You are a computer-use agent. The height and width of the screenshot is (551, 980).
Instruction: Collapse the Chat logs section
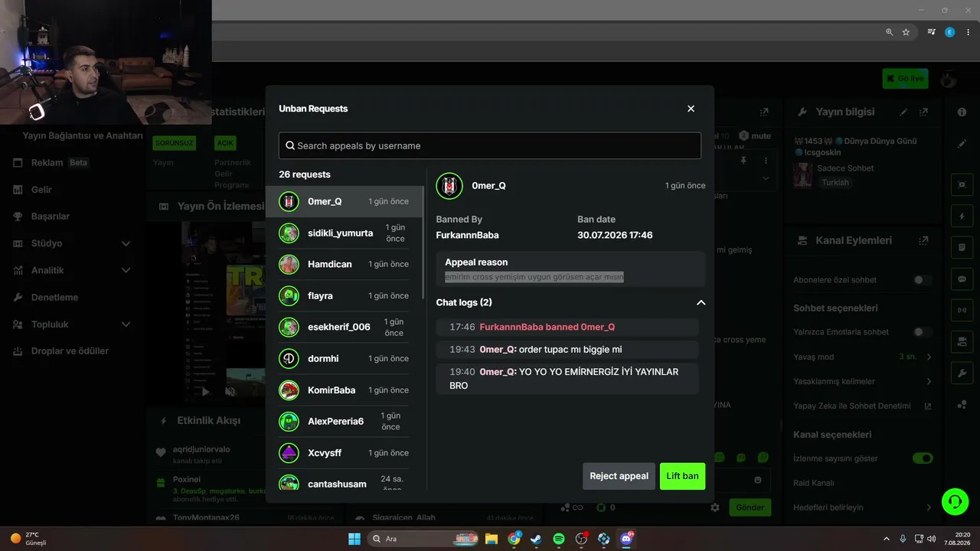[701, 302]
